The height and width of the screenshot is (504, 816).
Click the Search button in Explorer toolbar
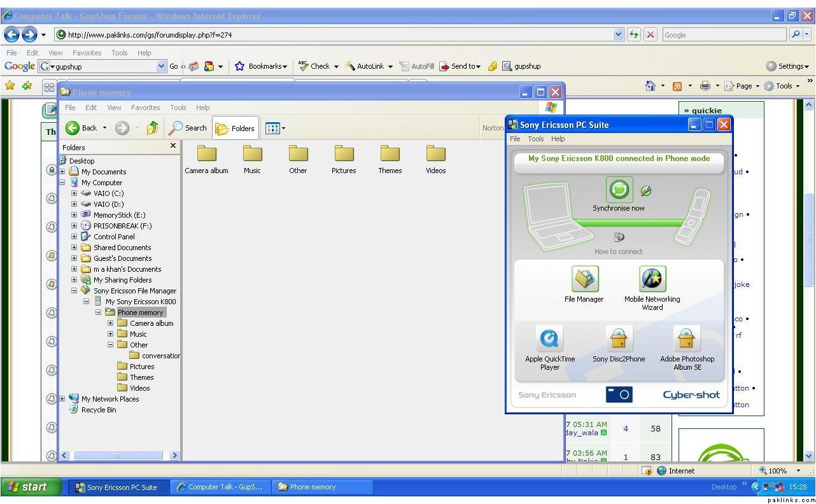(188, 128)
